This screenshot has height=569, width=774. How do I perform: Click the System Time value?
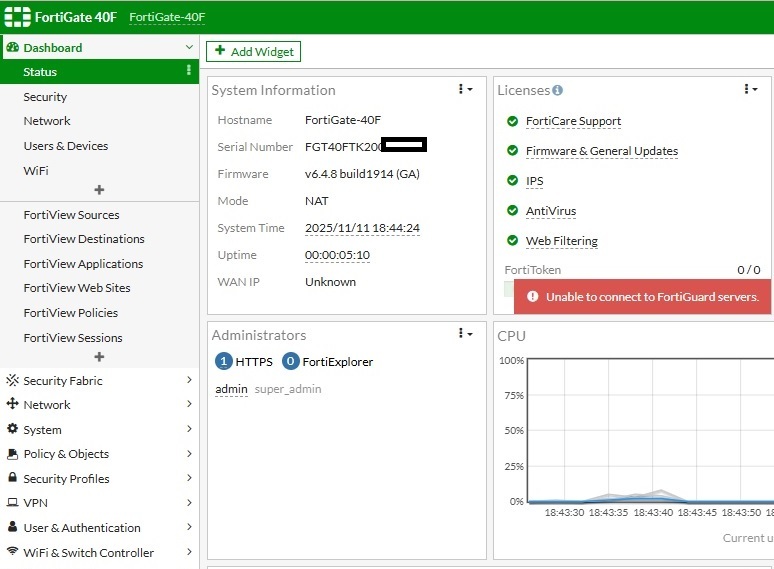click(x=362, y=228)
